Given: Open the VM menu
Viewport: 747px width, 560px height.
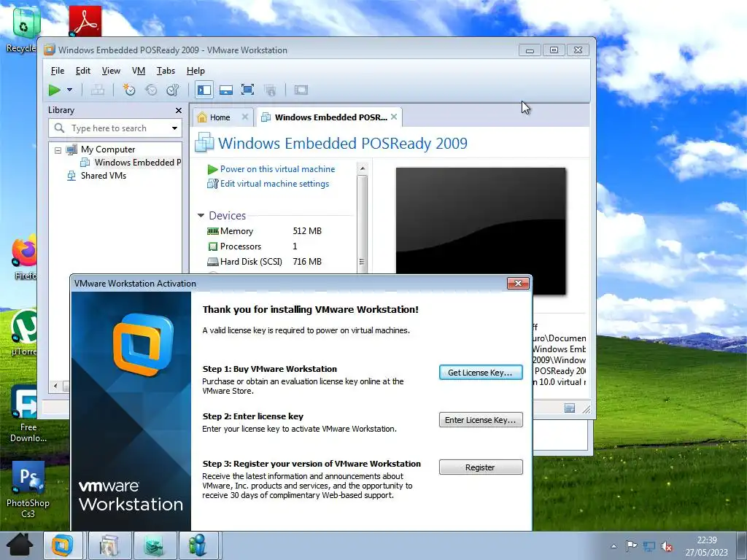Looking at the screenshot, I should (x=139, y=71).
